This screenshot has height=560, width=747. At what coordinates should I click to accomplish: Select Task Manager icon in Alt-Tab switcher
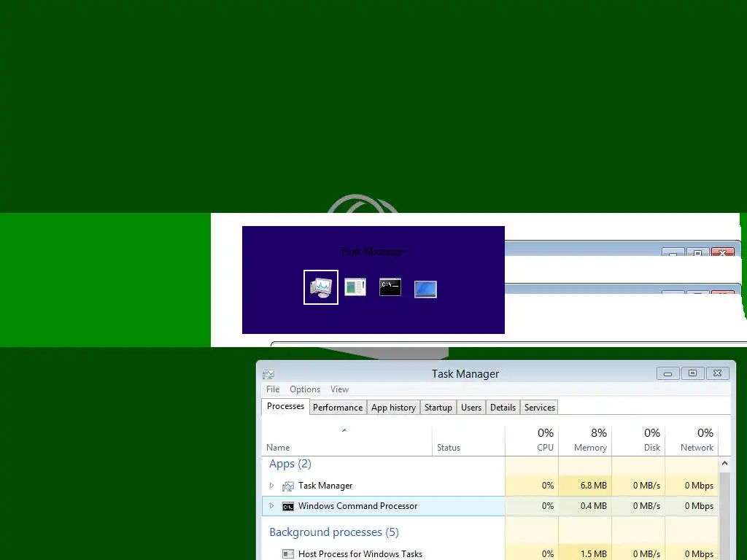(x=321, y=287)
